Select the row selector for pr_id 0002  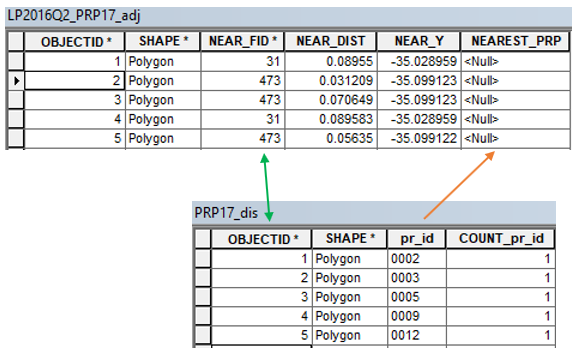(x=203, y=259)
